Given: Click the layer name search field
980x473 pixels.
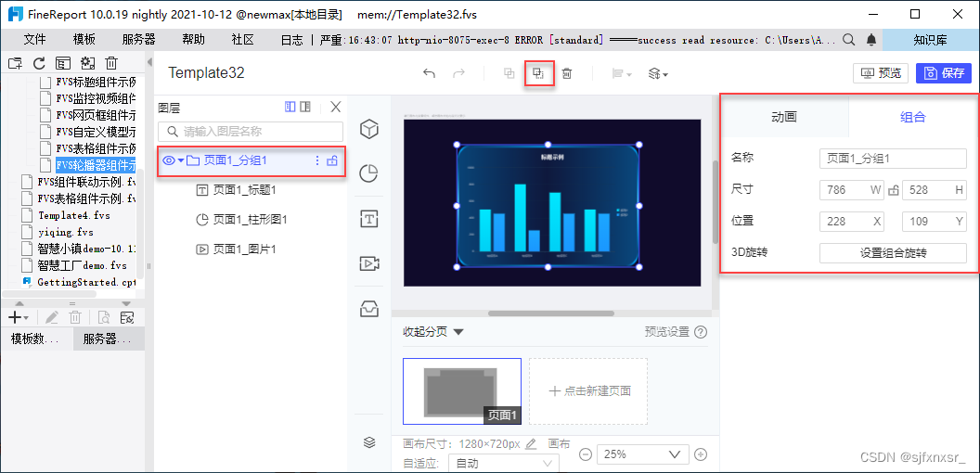Looking at the screenshot, I should (x=251, y=131).
